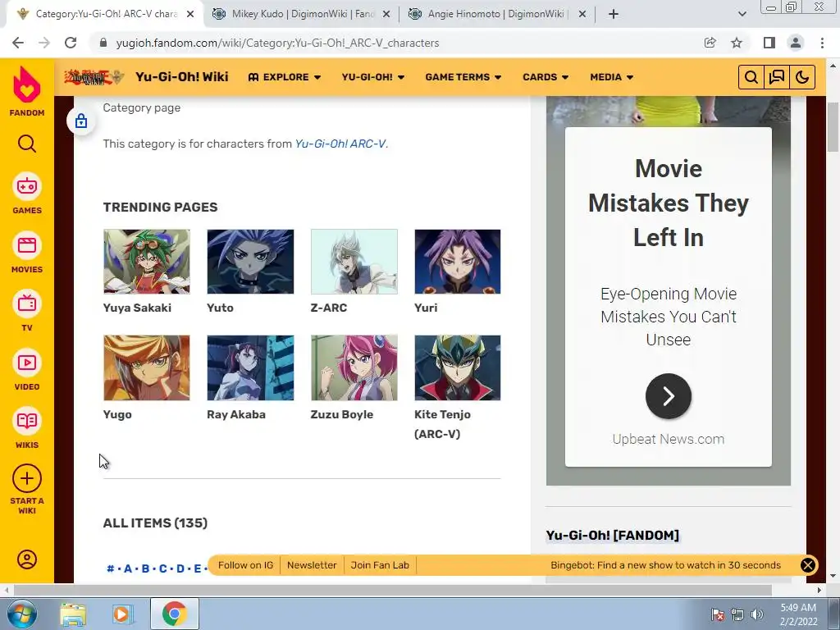
Task: Open the Yugo character thumbnail
Action: 146,368
